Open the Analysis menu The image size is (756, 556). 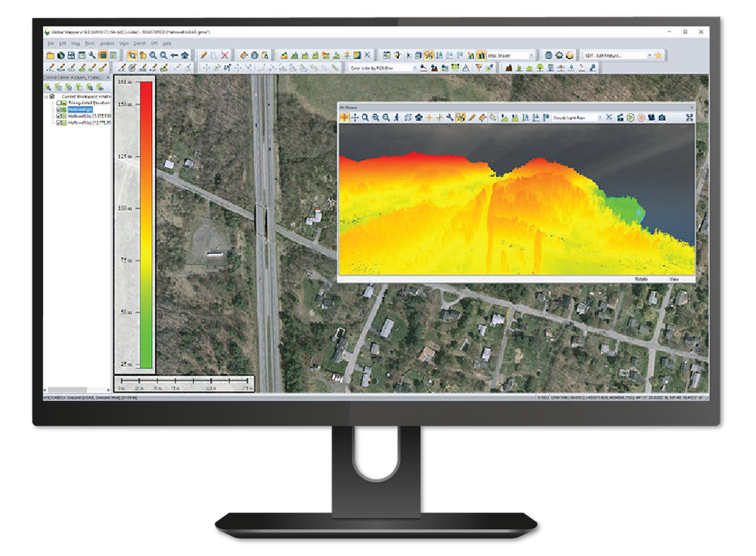click(106, 43)
